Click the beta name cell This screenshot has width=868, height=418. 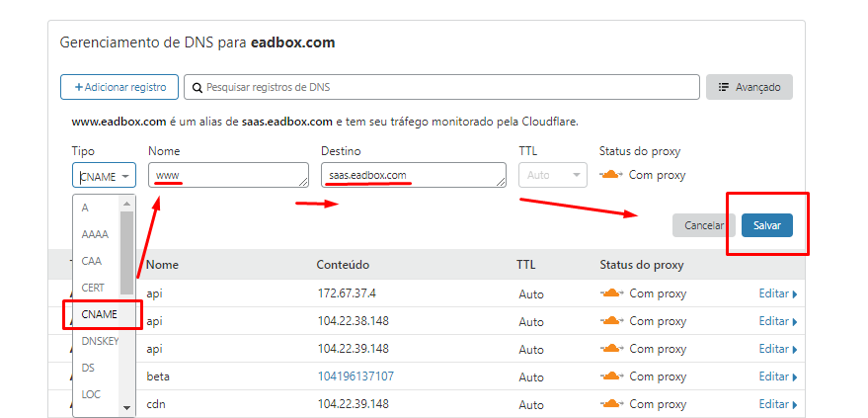tap(158, 376)
